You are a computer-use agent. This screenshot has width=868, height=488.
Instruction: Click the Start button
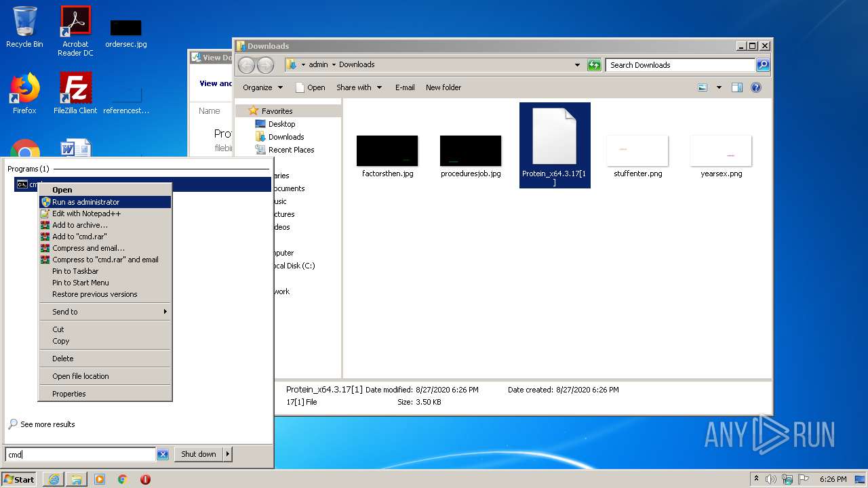[19, 479]
